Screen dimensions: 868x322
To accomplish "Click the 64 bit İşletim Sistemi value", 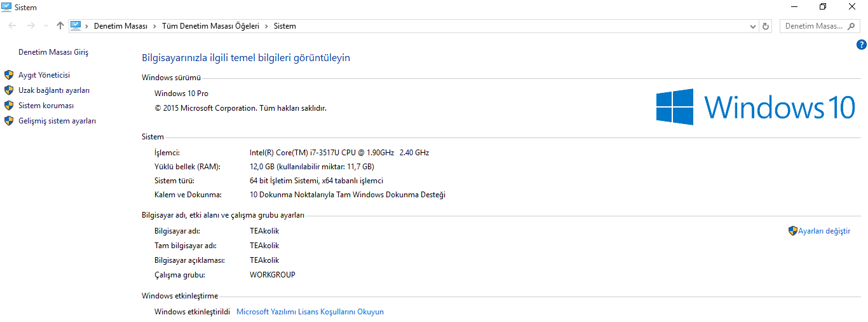I will tap(316, 181).
